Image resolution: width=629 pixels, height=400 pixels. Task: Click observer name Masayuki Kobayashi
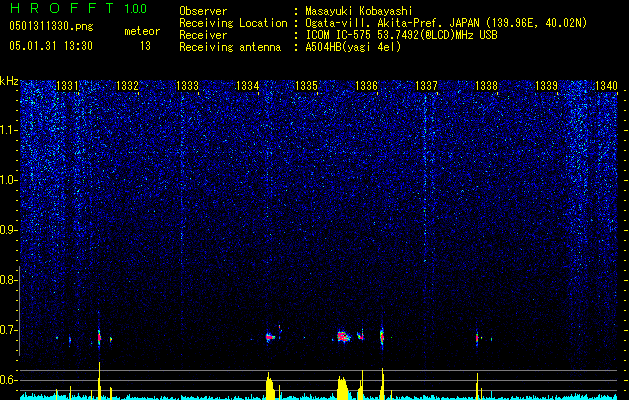[359, 11]
